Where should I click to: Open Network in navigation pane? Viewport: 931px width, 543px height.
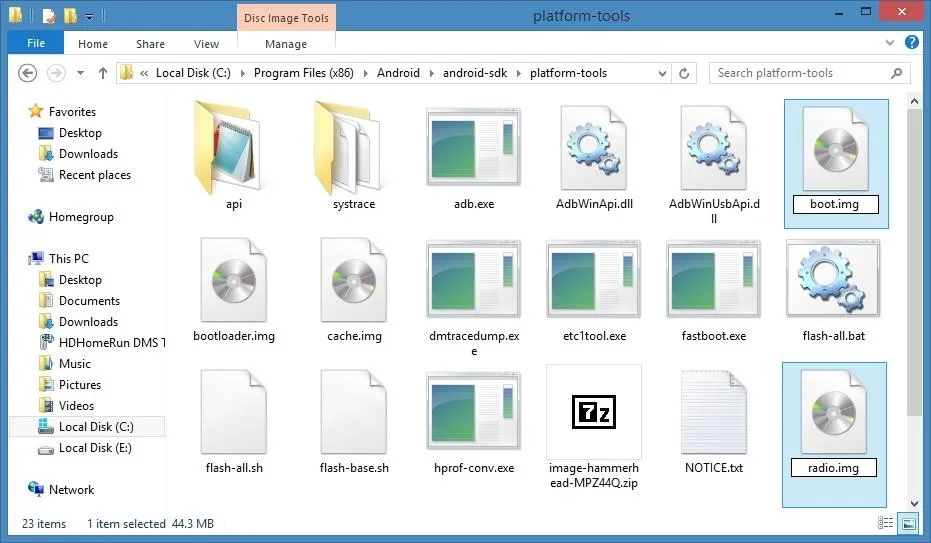point(71,490)
